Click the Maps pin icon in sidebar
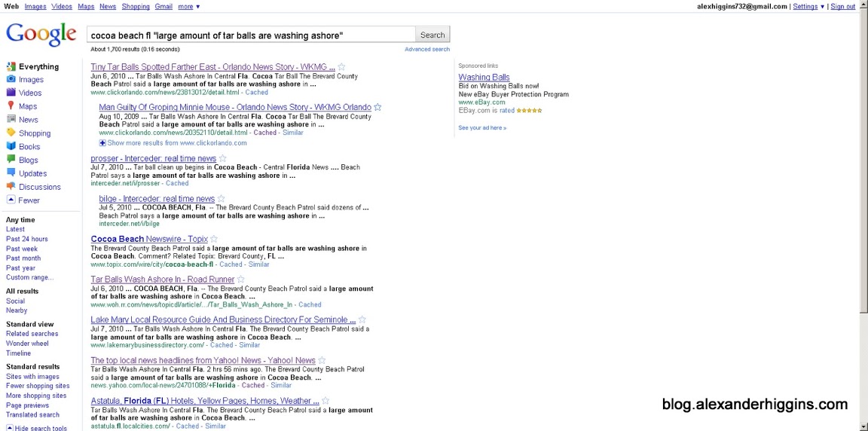This screenshot has width=868, height=431. click(11, 105)
